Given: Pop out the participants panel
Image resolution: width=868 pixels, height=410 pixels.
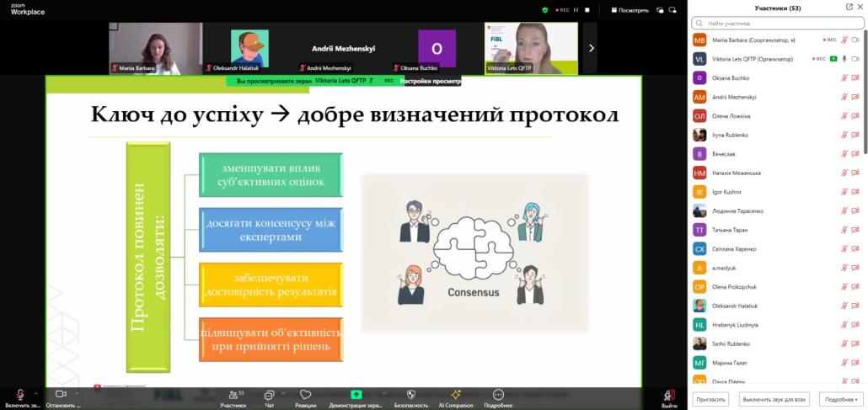Looking at the screenshot, I should point(849,8).
